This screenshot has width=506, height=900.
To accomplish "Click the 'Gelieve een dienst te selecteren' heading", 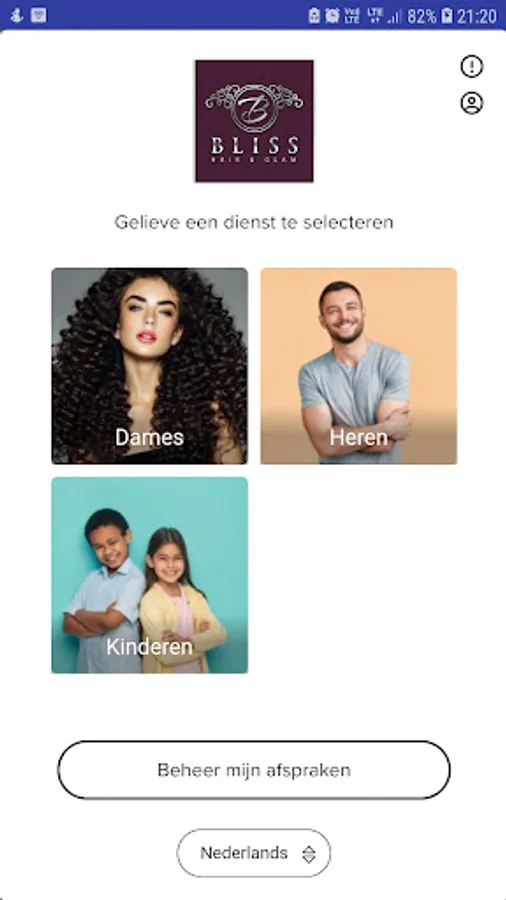I will (254, 222).
